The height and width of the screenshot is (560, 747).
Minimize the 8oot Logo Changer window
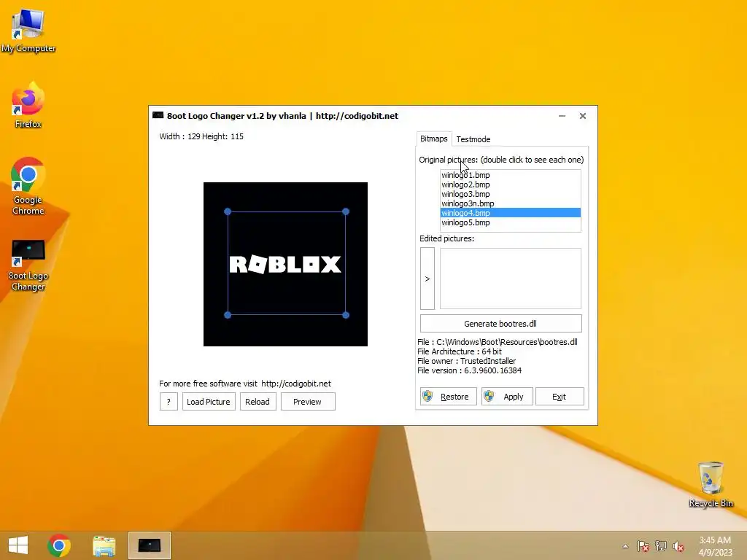[x=562, y=116]
